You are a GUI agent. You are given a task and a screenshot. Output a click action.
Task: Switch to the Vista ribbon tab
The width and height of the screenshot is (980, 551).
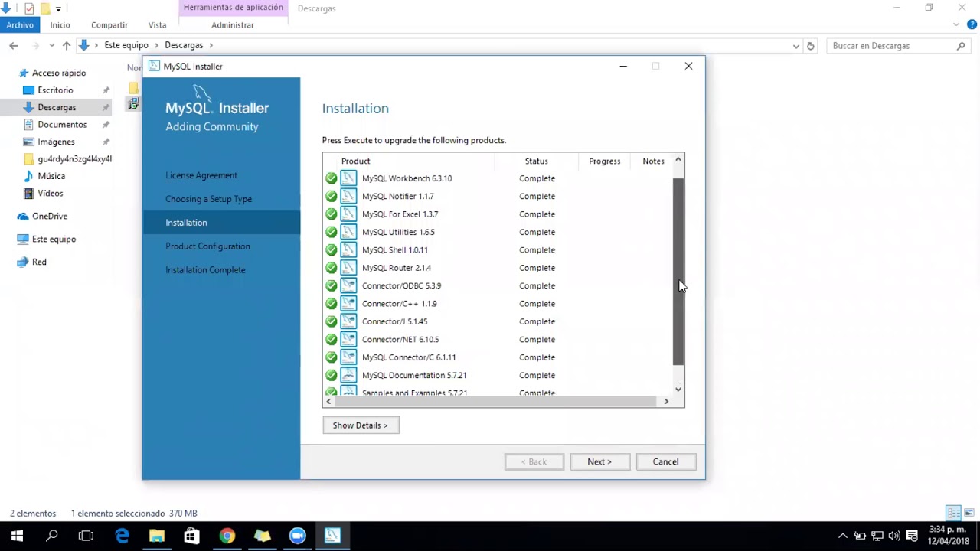coord(157,25)
